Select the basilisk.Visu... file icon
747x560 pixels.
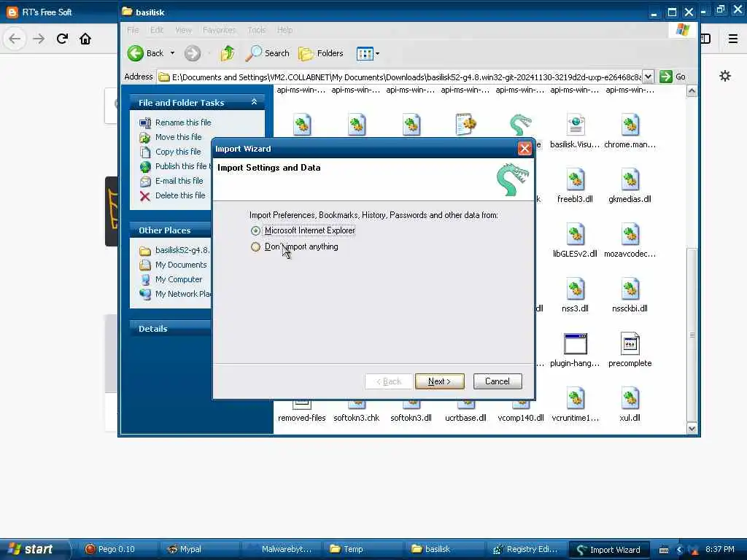click(576, 125)
